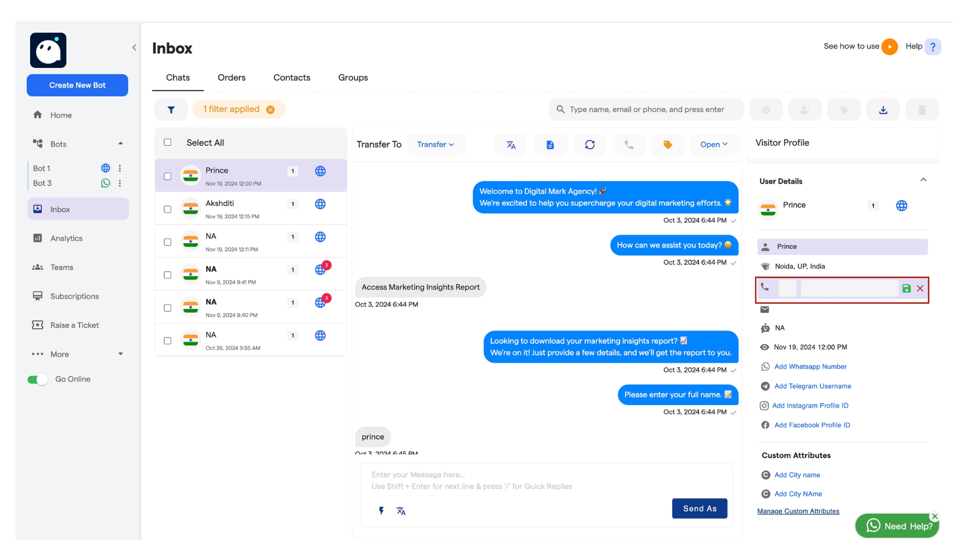Collapse the User Details section chevron

pyautogui.click(x=923, y=180)
